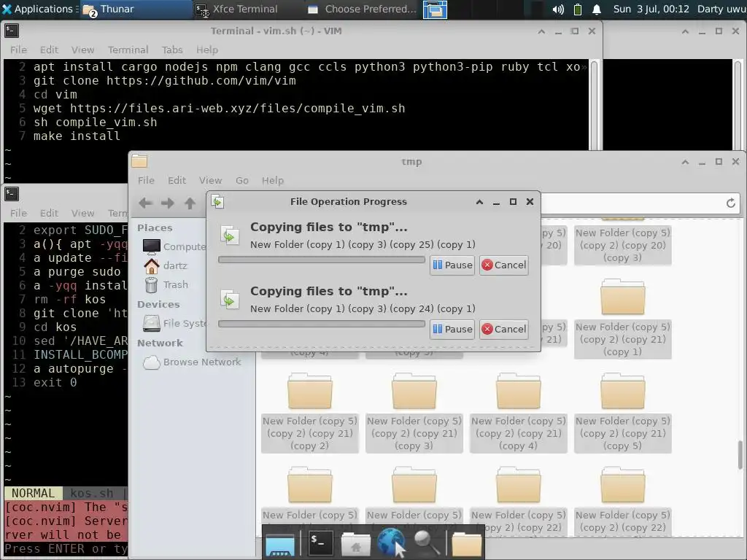
Task: Click the copy icon next to the copy 25 operation
Action: (230, 236)
